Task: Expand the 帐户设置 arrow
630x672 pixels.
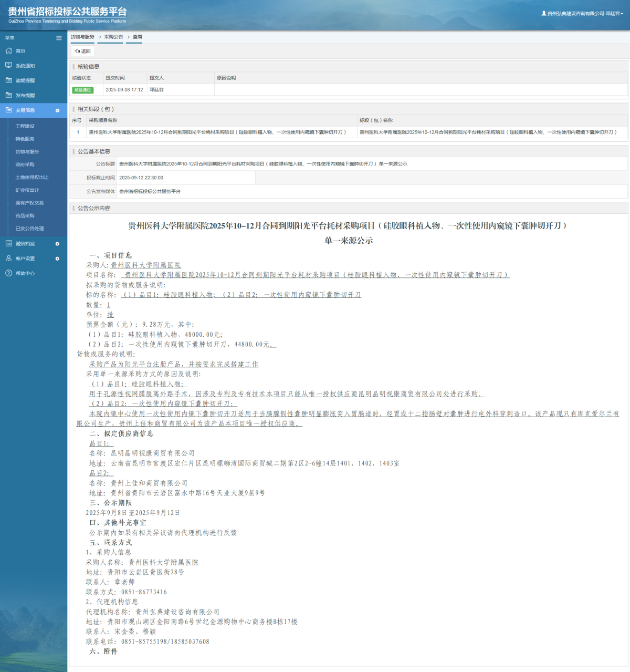Action: [57, 259]
